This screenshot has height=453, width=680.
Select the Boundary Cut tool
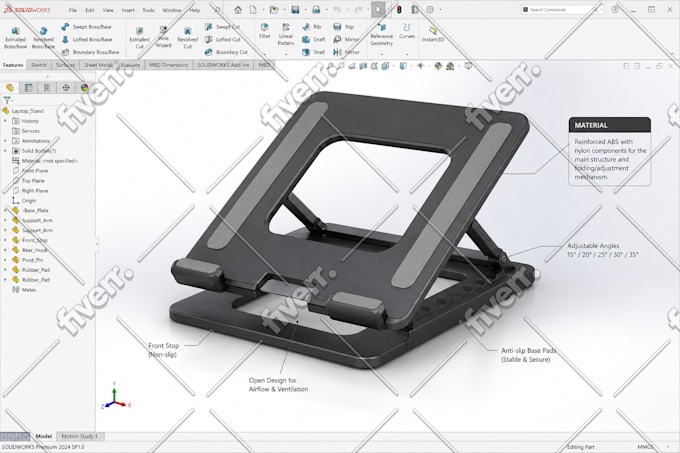(x=226, y=52)
